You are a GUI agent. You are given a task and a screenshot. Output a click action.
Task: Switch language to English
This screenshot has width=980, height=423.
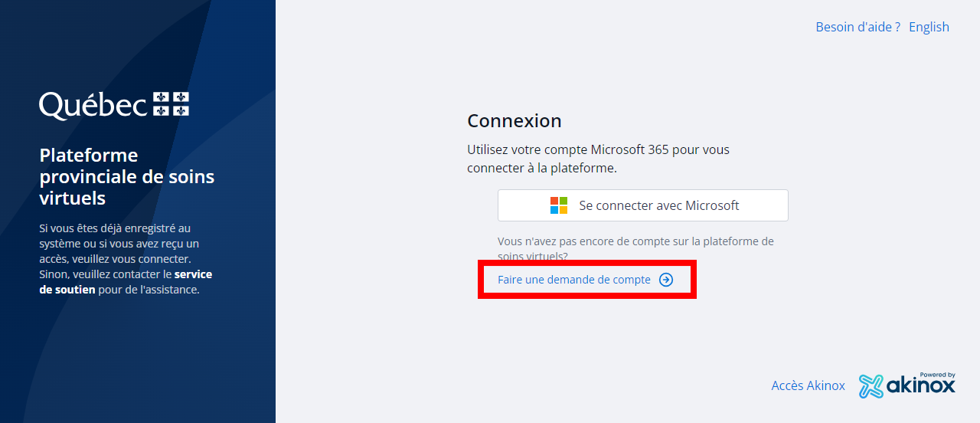pyautogui.click(x=929, y=27)
